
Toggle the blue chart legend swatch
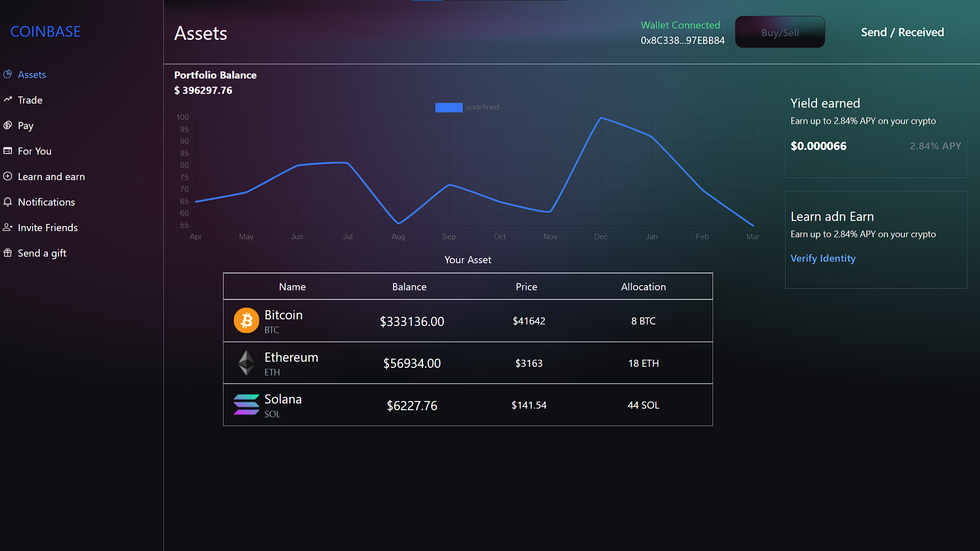[449, 107]
